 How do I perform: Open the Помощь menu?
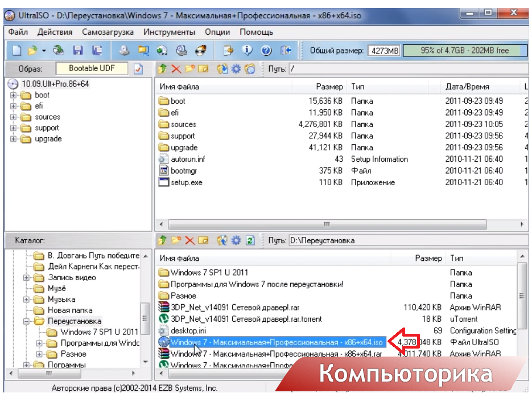(256, 32)
